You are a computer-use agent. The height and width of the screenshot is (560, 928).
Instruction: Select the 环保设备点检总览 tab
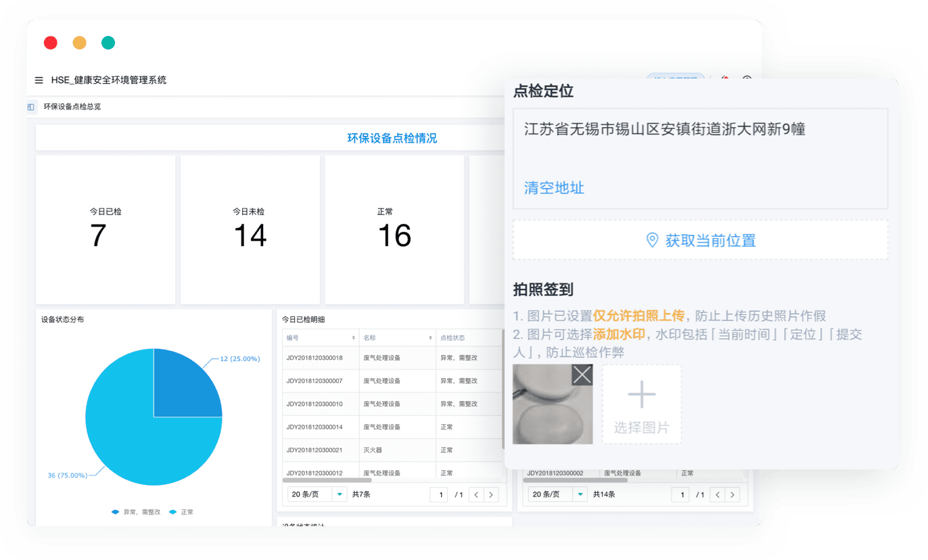72,107
